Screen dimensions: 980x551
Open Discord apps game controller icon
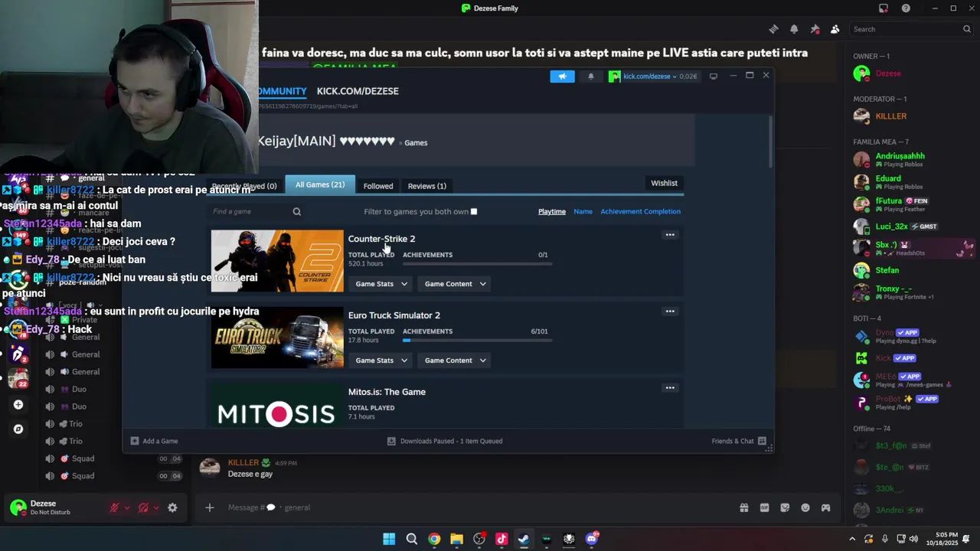point(826,507)
